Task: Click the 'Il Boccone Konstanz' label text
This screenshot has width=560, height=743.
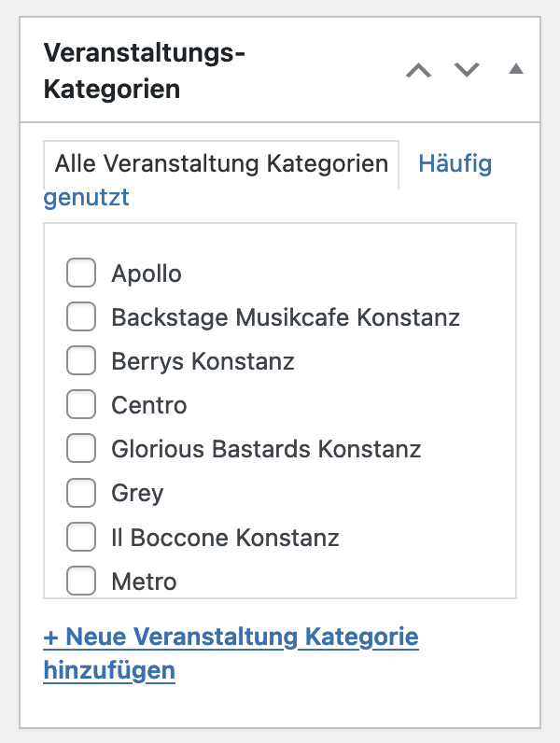Action: [x=225, y=538]
